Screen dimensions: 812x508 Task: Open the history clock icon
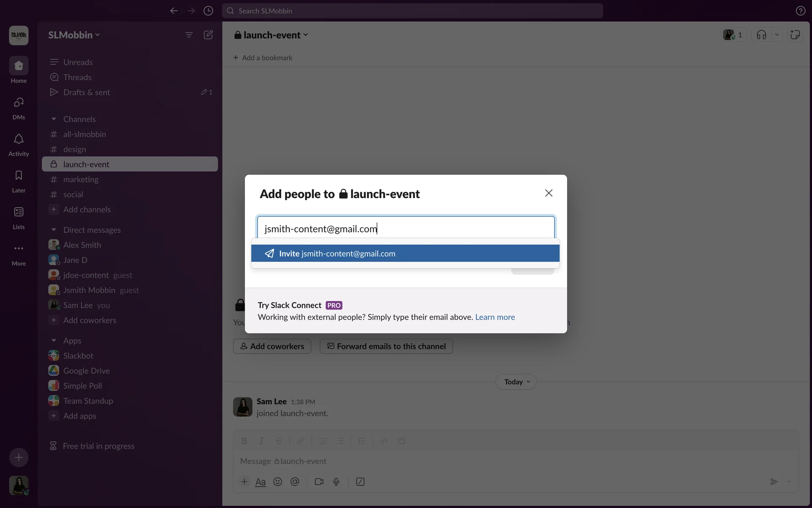point(208,11)
